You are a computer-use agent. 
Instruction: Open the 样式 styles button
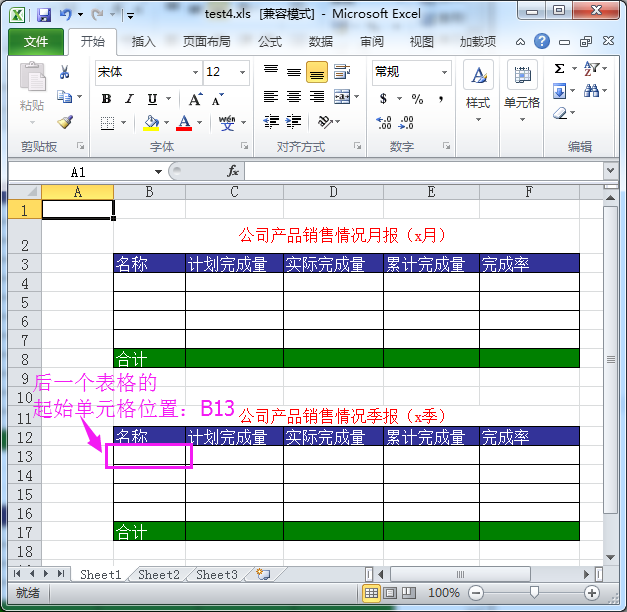pos(478,88)
